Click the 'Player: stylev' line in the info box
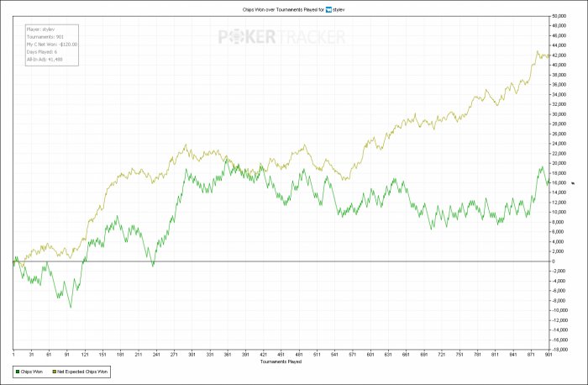The height and width of the screenshot is (385, 588). (x=41, y=29)
